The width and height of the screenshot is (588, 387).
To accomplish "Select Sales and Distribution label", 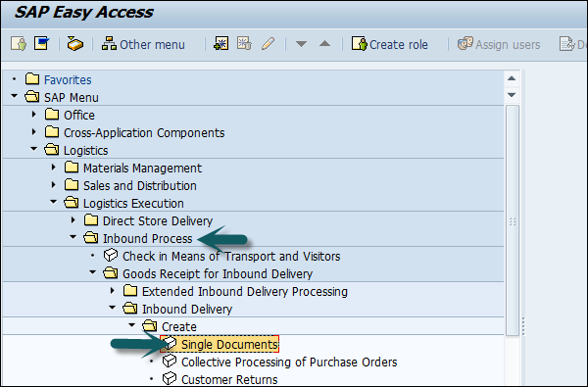I will point(140,185).
